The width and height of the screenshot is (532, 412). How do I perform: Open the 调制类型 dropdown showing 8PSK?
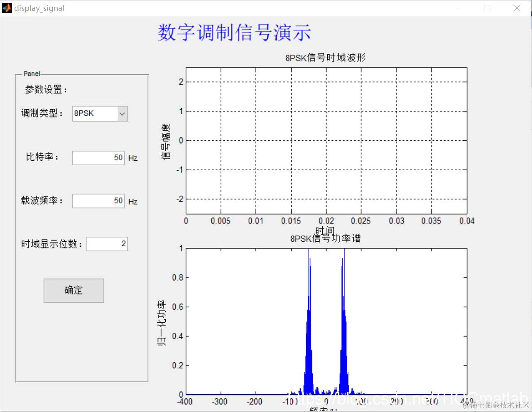(100, 114)
